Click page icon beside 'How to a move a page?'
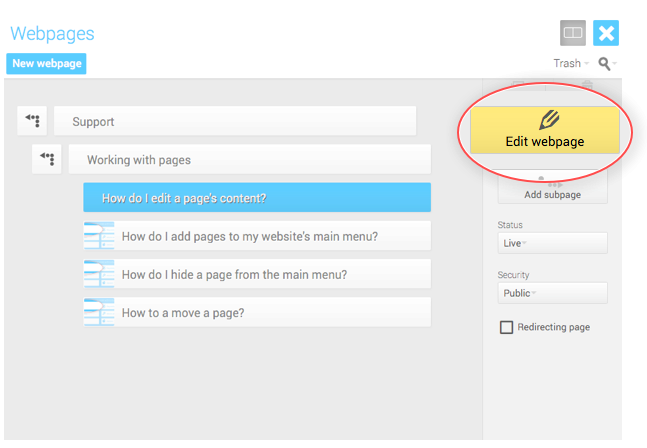The width and height of the screenshot is (647, 448). (99, 312)
